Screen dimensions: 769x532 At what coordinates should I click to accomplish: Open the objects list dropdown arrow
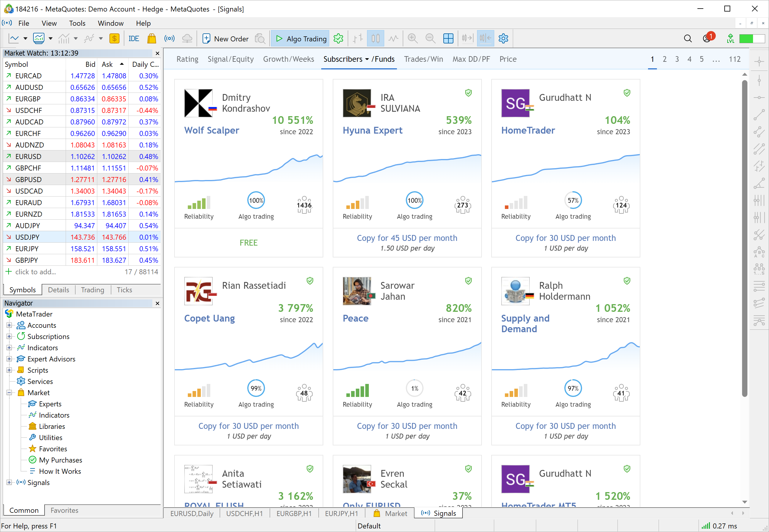pyautogui.click(x=101, y=39)
